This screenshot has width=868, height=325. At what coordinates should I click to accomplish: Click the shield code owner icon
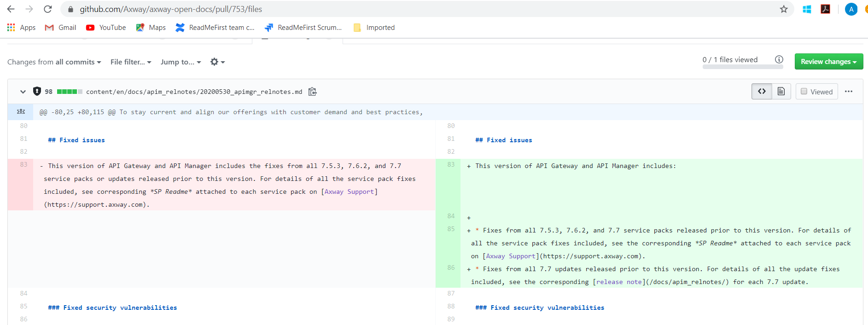pos(37,91)
